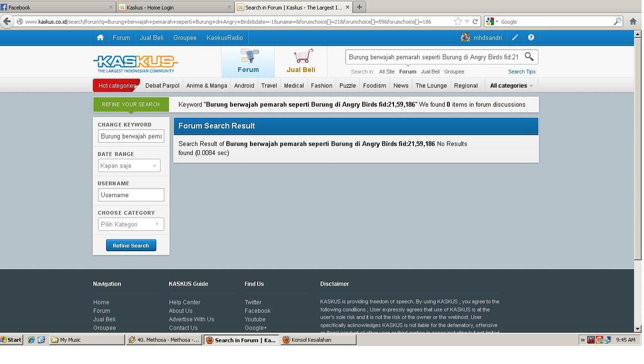Open Methosa taskbar media player item
Screen dimensions: 644x364
coord(164,340)
